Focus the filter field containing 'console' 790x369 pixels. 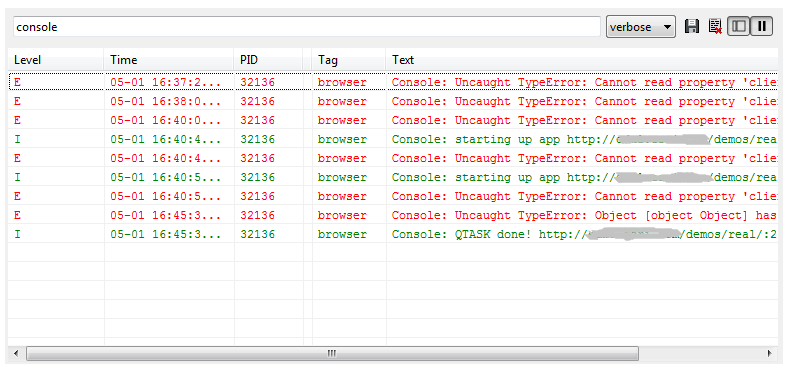click(307, 27)
